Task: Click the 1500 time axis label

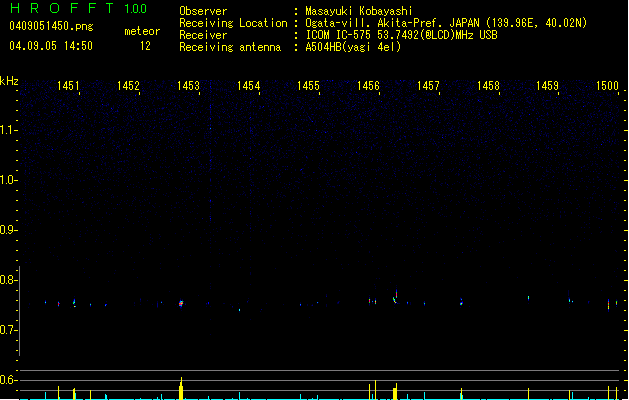Action: pyautogui.click(x=607, y=86)
